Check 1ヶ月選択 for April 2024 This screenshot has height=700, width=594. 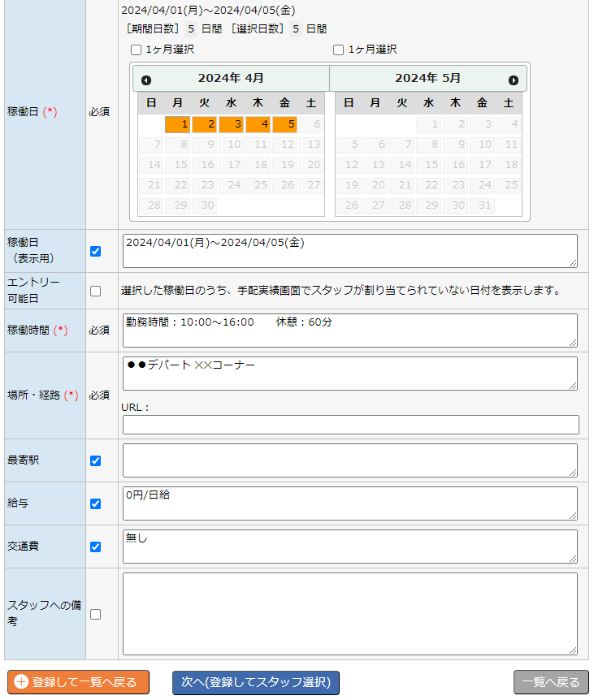point(137,50)
